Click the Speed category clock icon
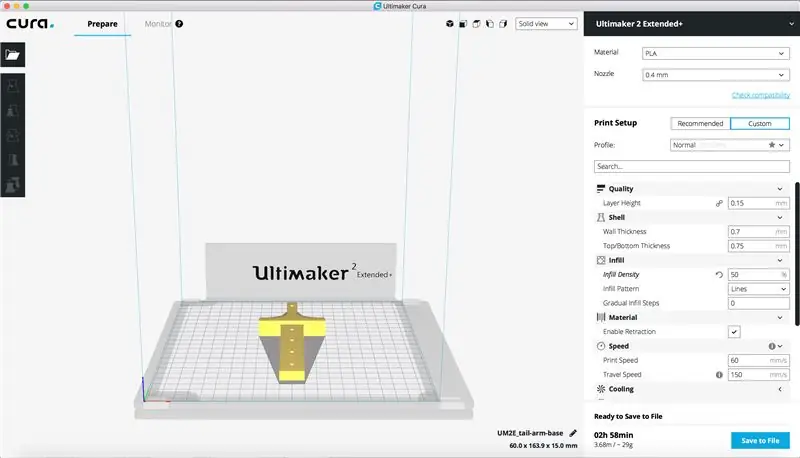 pyautogui.click(x=601, y=346)
